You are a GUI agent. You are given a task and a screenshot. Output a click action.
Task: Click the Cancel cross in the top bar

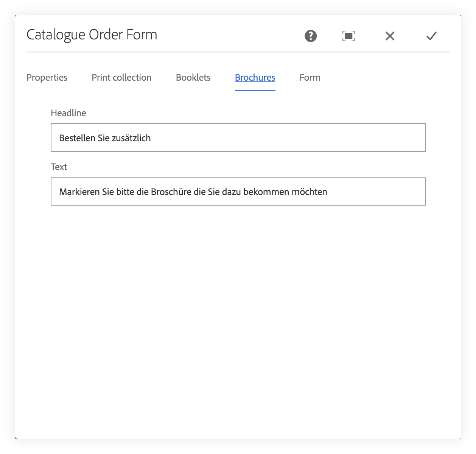pyautogui.click(x=389, y=36)
